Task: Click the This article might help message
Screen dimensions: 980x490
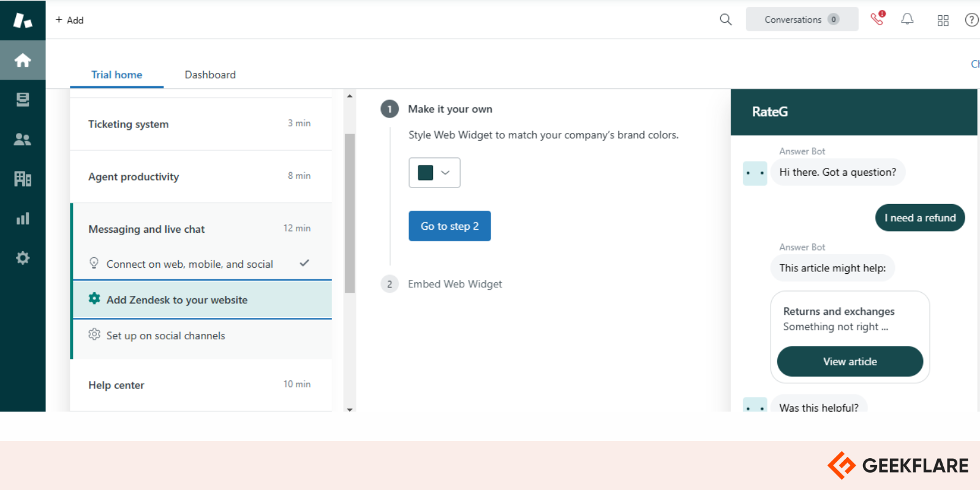Action: click(832, 268)
